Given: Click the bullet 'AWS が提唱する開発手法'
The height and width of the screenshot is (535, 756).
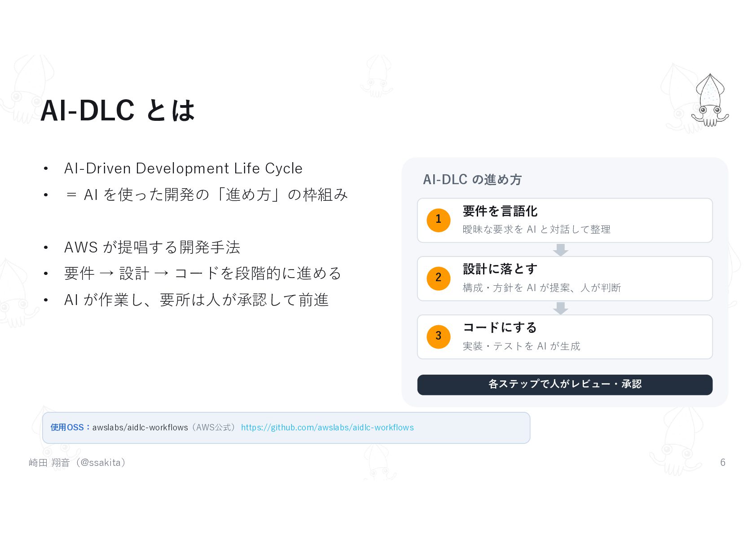Looking at the screenshot, I should [x=152, y=248].
